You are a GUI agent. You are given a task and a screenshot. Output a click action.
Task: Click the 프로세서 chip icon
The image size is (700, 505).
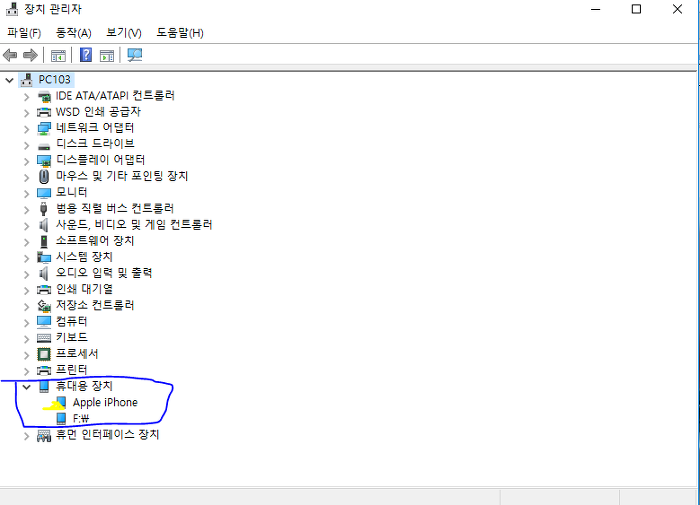(44, 354)
